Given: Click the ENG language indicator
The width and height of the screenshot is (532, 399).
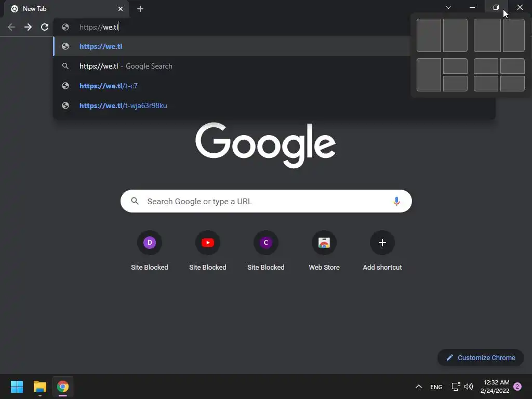Looking at the screenshot, I should click(436, 387).
